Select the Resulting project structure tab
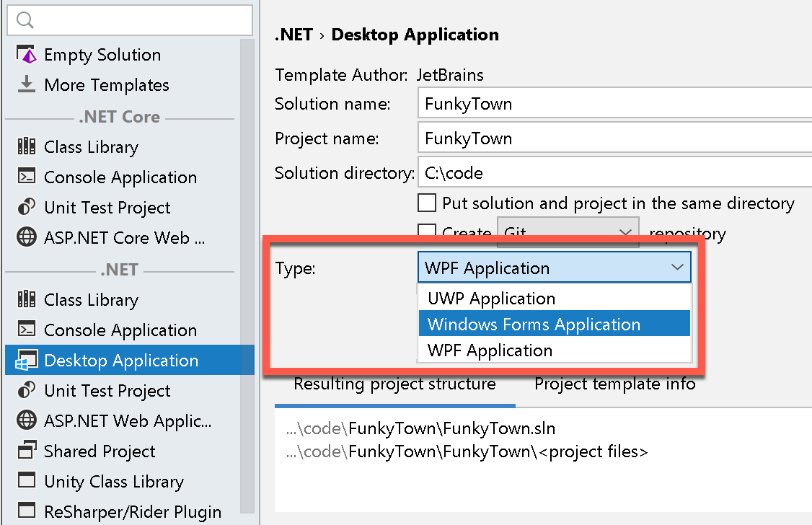Image resolution: width=812 pixels, height=525 pixels. pos(395,384)
